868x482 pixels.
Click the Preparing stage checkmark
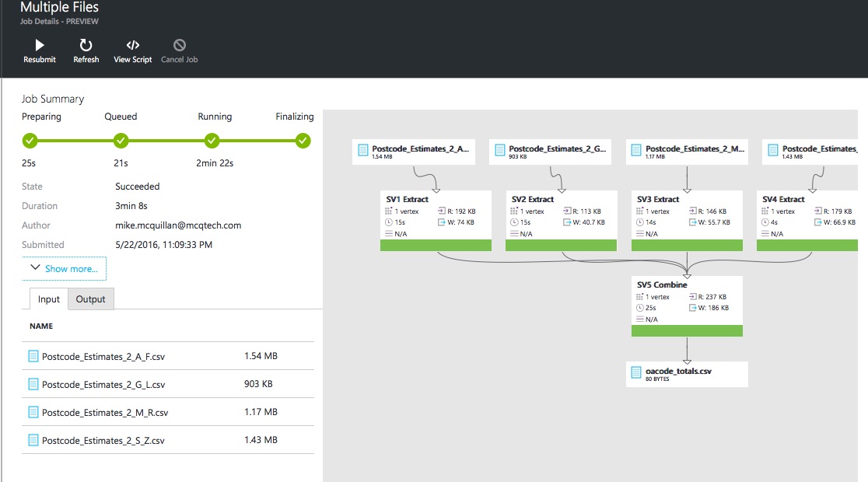coord(30,141)
